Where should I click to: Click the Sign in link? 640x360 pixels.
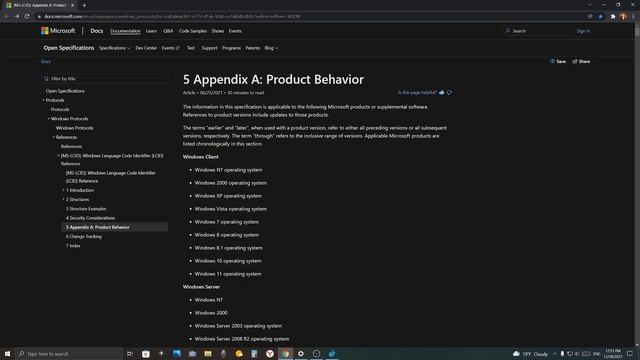pos(583,31)
